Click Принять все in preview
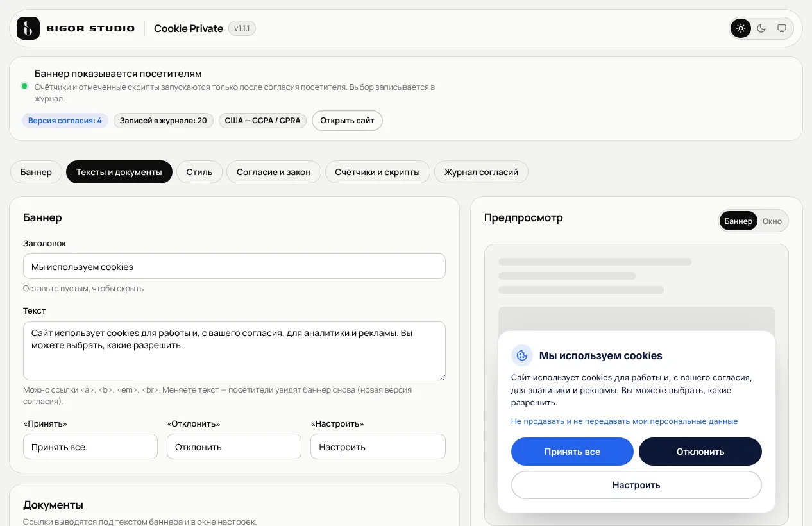The image size is (812, 526). (572, 452)
